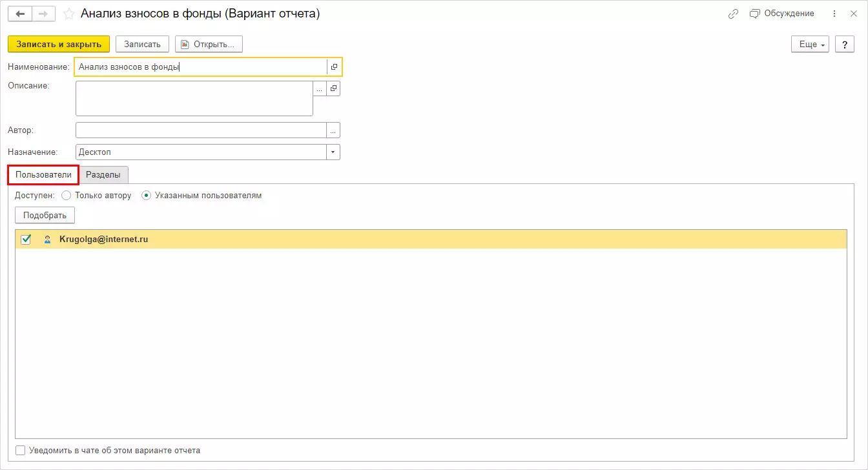Click the Автор field selection ellipsis
Image resolution: width=868 pixels, height=470 pixels.
point(333,130)
